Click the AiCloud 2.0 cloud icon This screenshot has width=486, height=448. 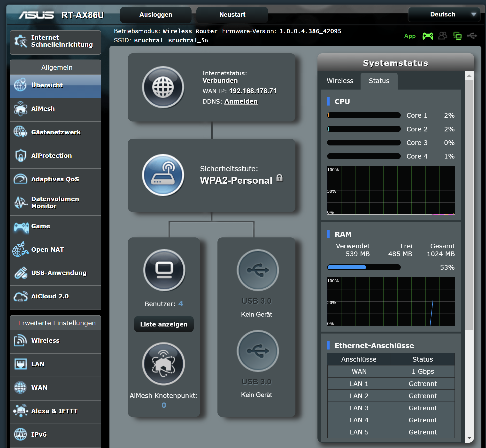(x=21, y=296)
